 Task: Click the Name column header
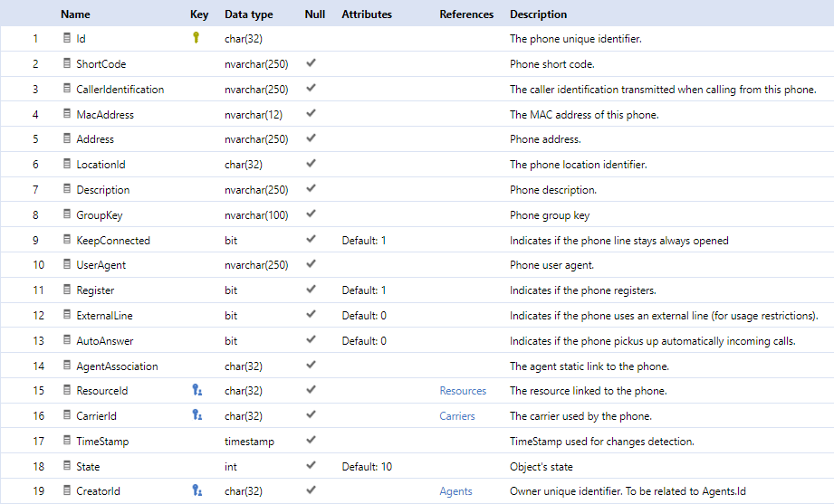pyautogui.click(x=75, y=14)
